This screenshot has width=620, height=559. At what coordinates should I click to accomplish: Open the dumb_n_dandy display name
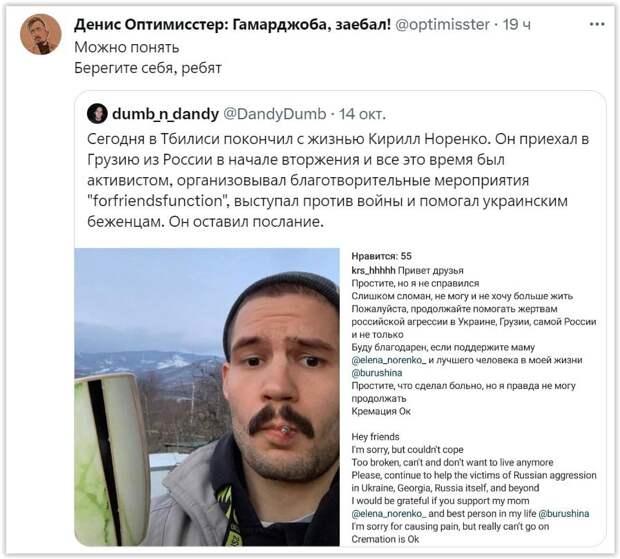[x=165, y=114]
